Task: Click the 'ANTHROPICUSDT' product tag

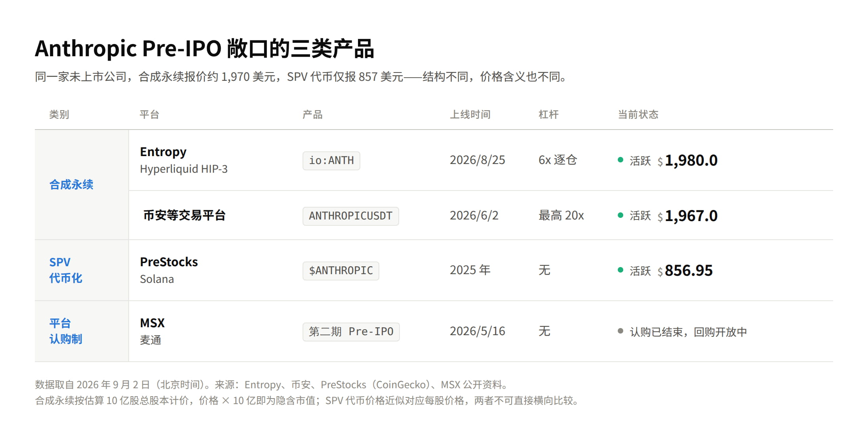Action: click(x=351, y=216)
